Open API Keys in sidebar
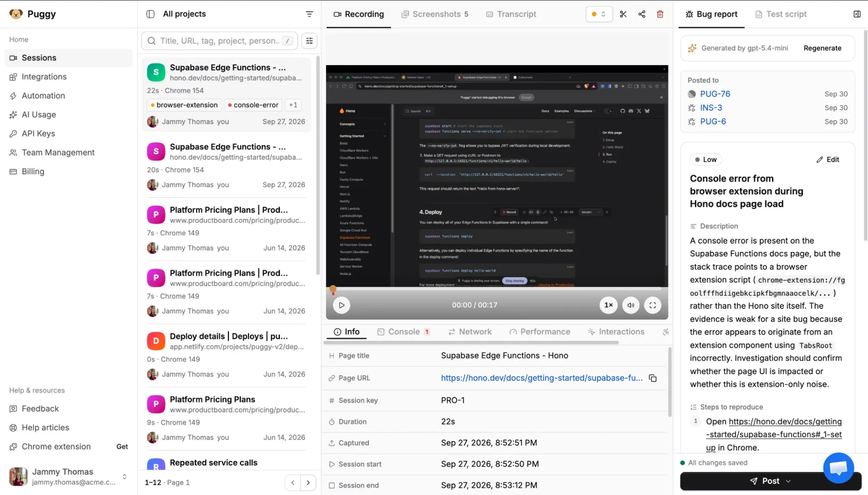Screen dimensions: 868x495 click(x=68, y=134)
